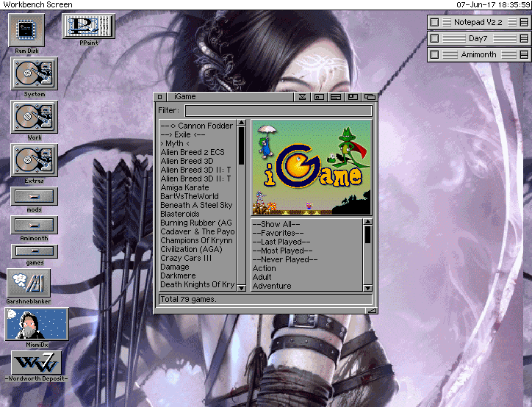The image size is (532, 407).
Task: Select the --Favorites-- category
Action: [x=307, y=233]
